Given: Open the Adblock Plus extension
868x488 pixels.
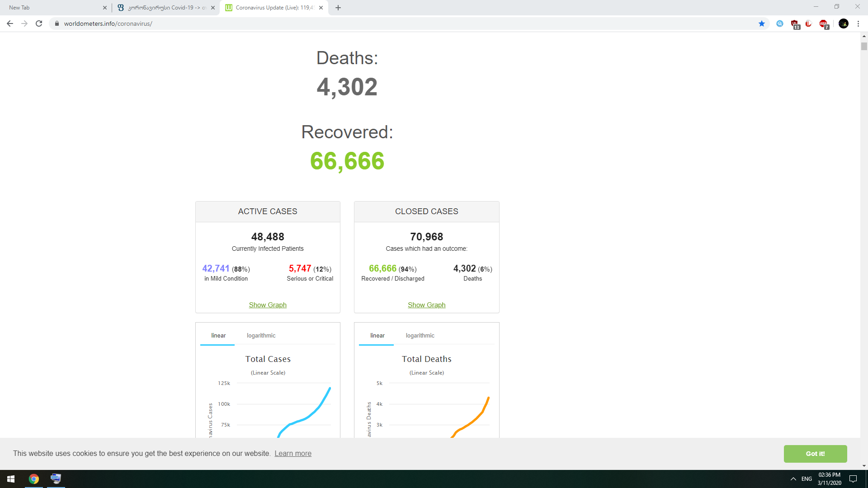Looking at the screenshot, I should (x=824, y=24).
